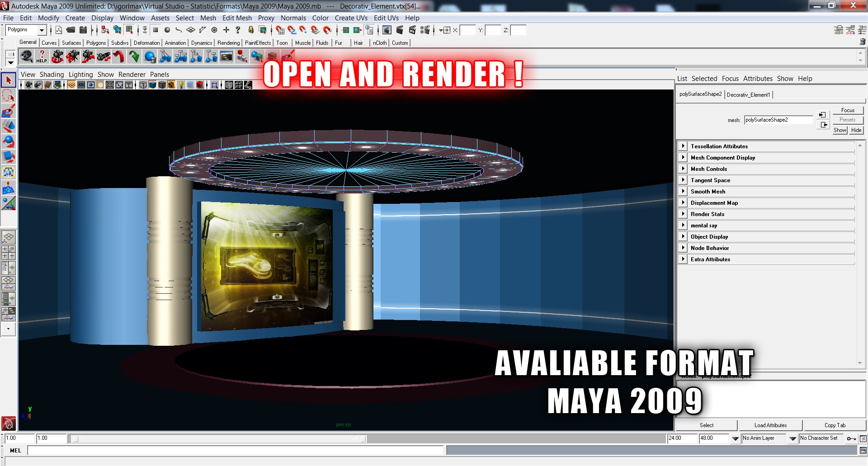Toggle snap to points magnet

tap(303, 30)
